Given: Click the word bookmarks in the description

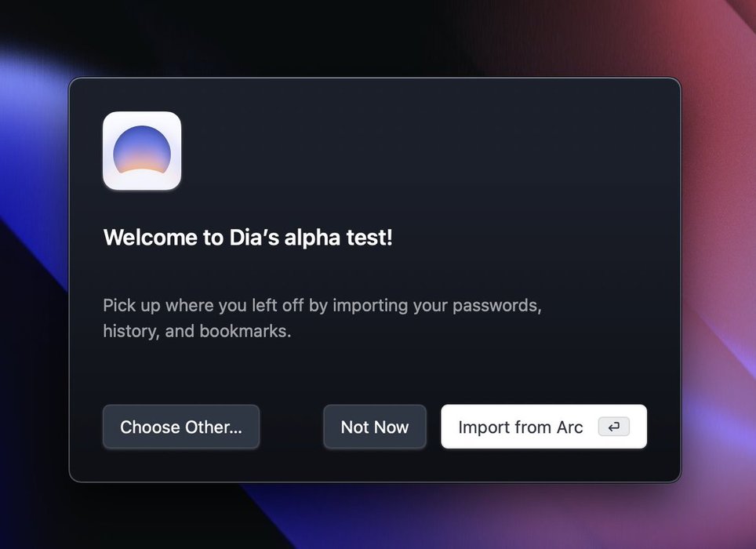Looking at the screenshot, I should [x=245, y=331].
